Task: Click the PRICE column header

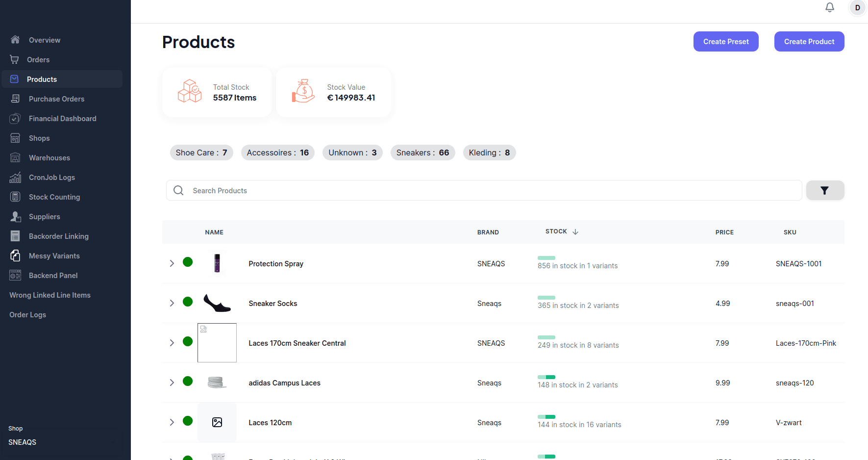Action: 724,232
